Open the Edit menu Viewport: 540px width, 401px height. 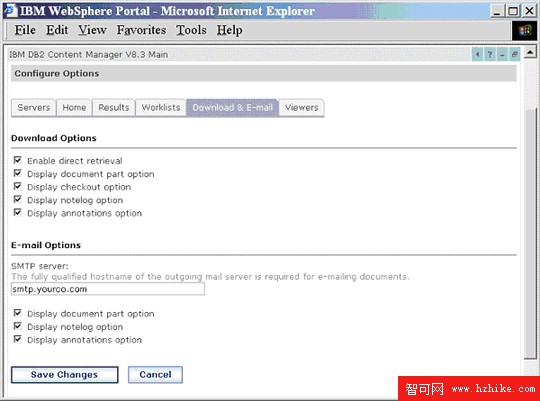(x=57, y=30)
